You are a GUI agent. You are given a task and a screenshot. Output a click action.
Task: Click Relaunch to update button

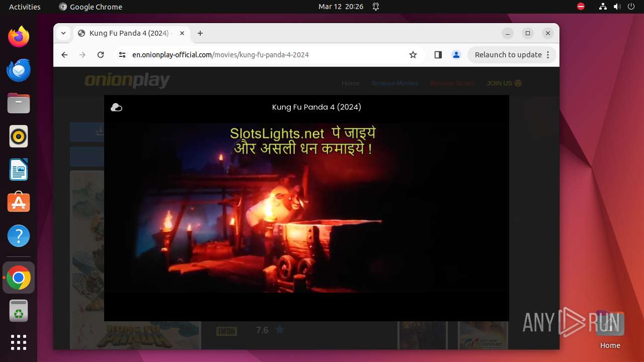coord(512,55)
